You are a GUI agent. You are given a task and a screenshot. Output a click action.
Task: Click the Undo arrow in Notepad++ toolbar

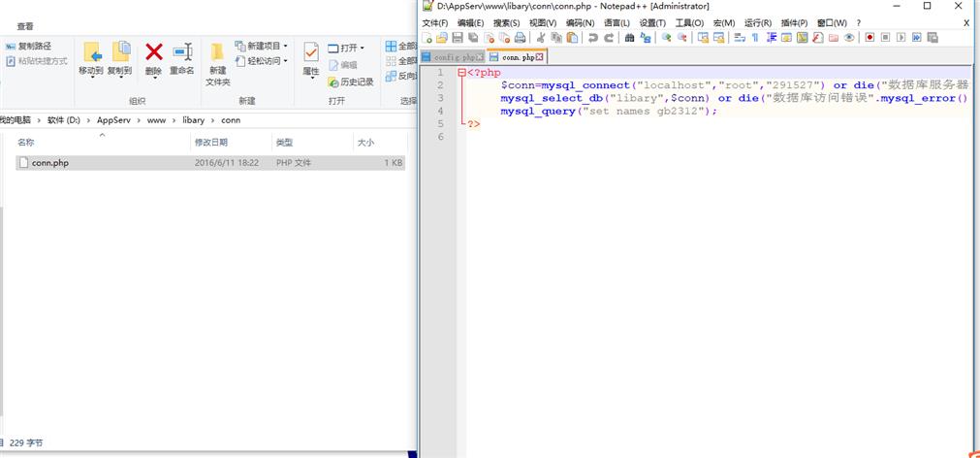click(593, 38)
